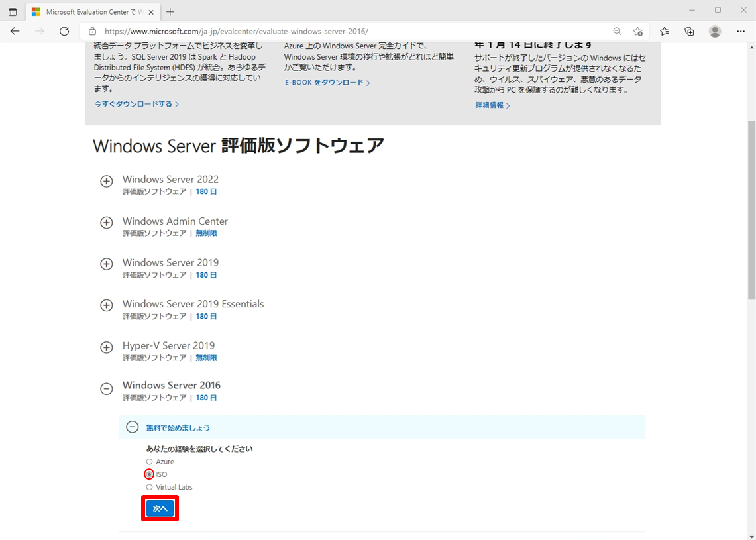The height and width of the screenshot is (540, 756).
Task: Maximize the browser window
Action: click(x=718, y=10)
